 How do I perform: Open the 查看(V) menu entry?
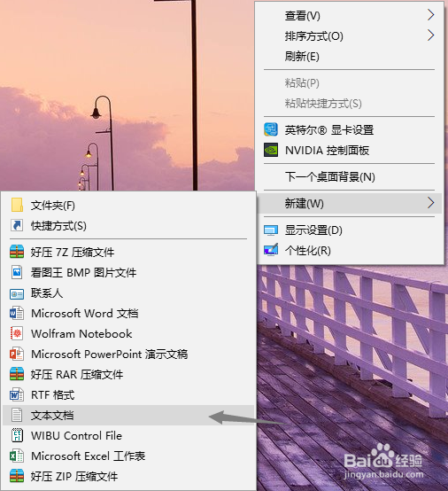[x=349, y=15]
